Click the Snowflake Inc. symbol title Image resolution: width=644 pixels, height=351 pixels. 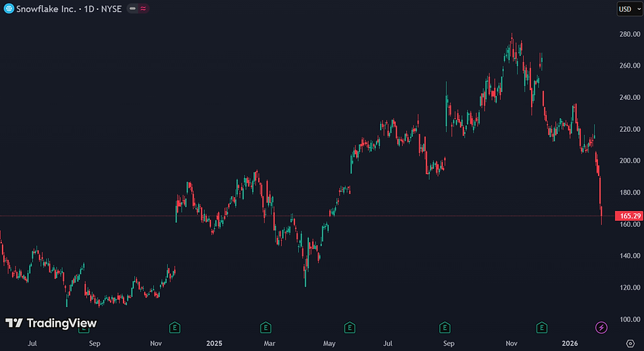click(x=46, y=9)
